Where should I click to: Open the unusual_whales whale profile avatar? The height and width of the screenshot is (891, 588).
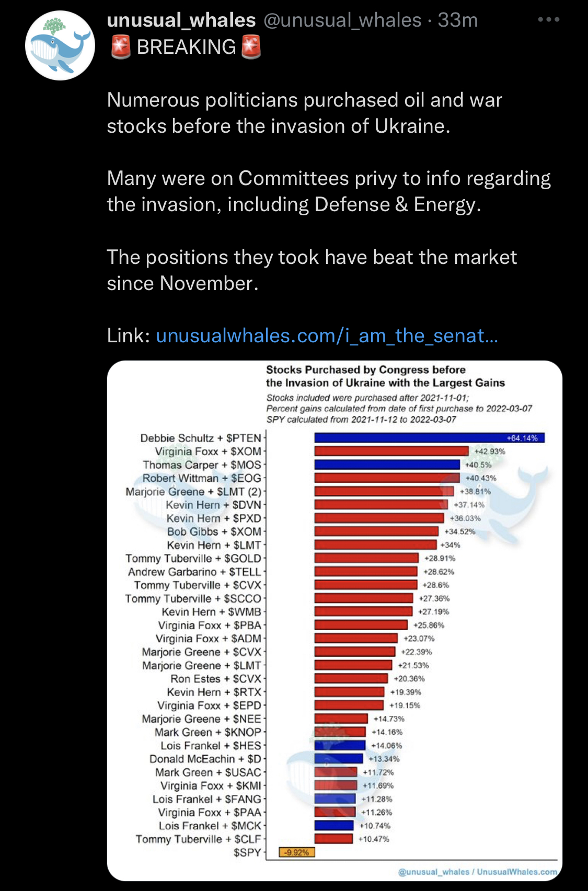tap(60, 45)
